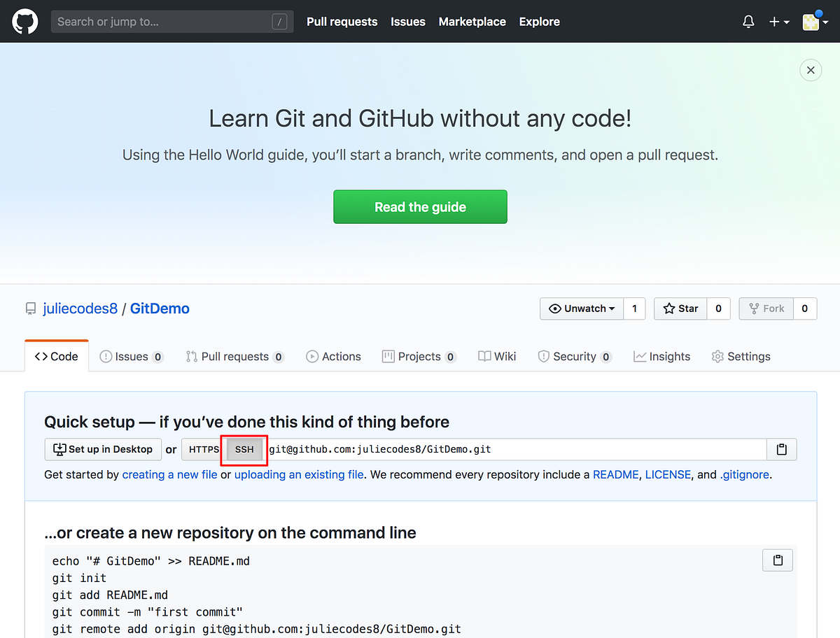
Task: Click the fork count 0
Action: tap(805, 309)
